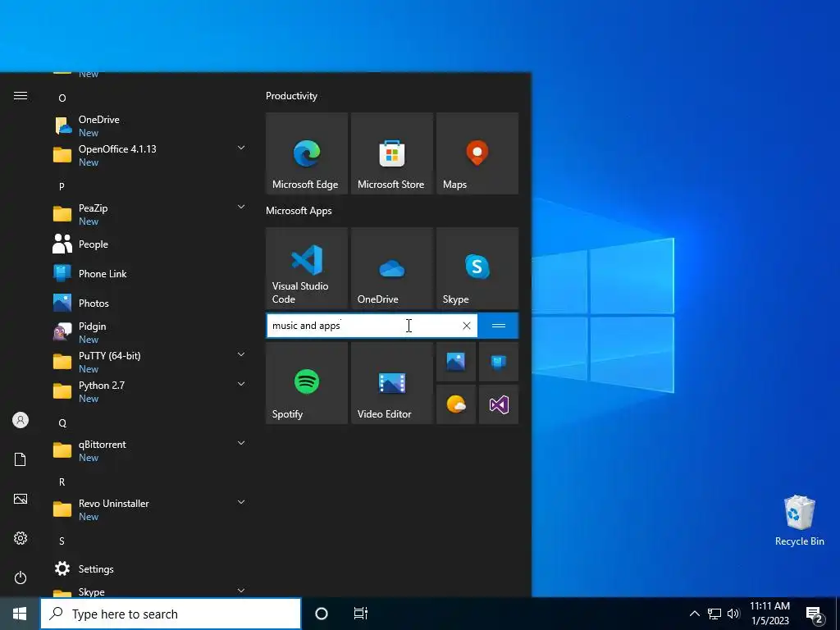Open Pictures from the Start sidebar
Image resolution: width=840 pixels, height=630 pixels.
[x=21, y=499]
